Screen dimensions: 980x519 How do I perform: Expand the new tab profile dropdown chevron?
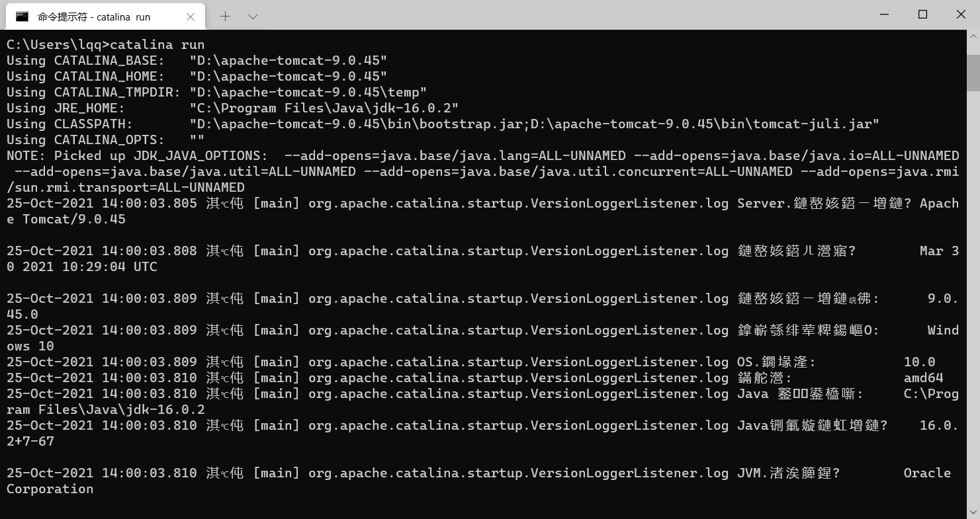point(253,17)
